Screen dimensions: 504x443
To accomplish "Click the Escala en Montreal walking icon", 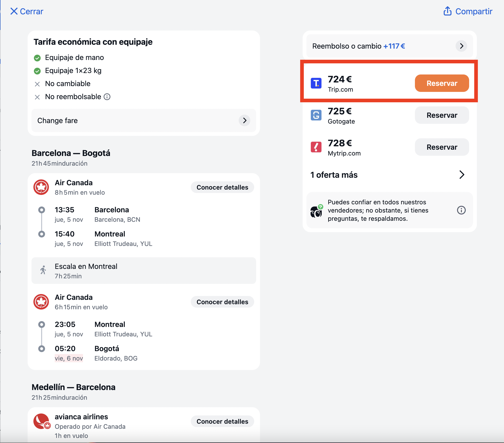I will (x=43, y=270).
